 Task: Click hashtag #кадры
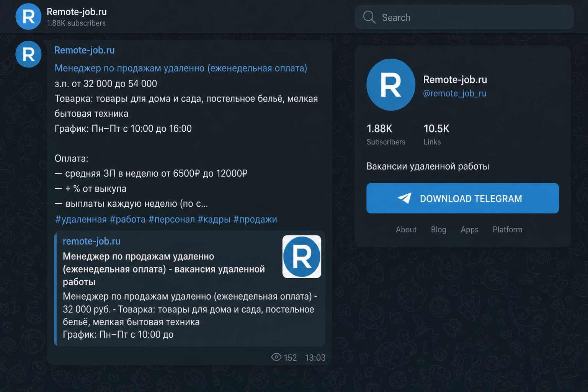tap(214, 219)
